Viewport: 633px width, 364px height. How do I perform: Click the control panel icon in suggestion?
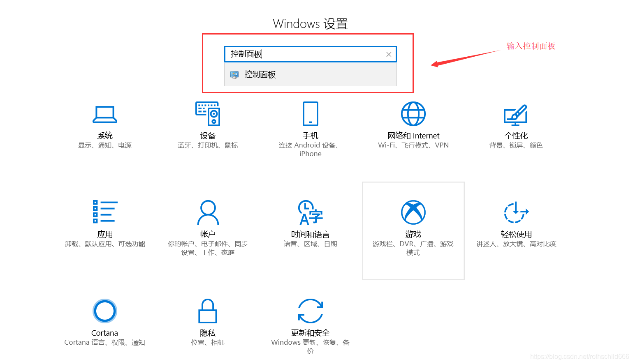(x=234, y=75)
